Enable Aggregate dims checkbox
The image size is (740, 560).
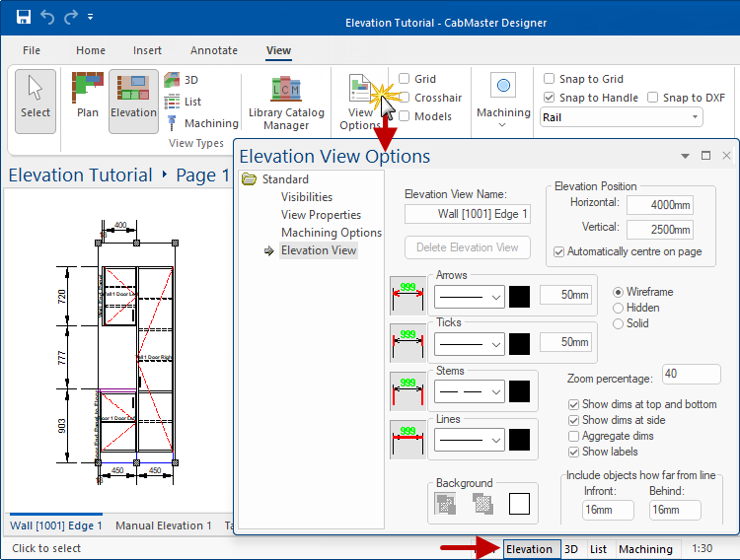tap(574, 436)
